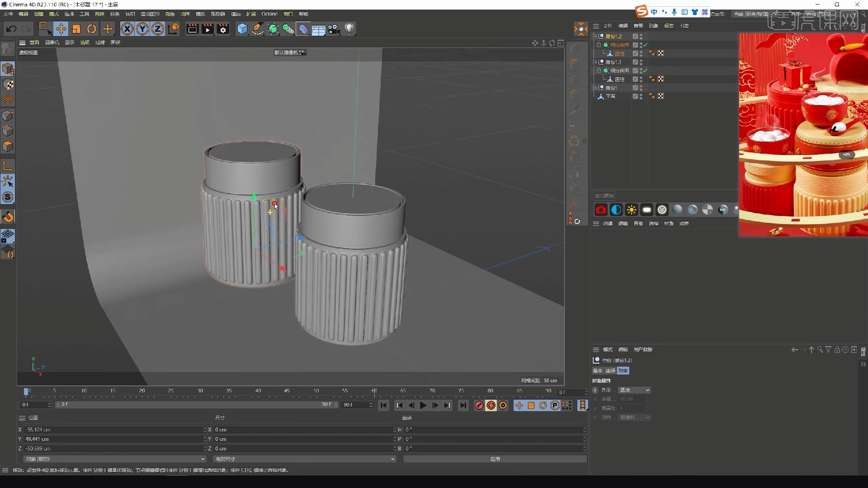Toggle the Y axis lock

click(142, 29)
